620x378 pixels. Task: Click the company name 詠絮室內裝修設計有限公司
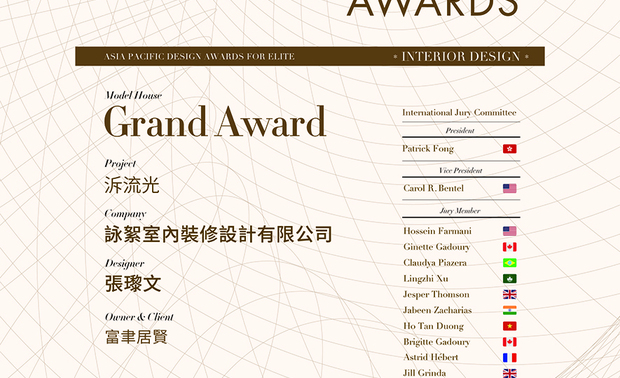(x=218, y=234)
